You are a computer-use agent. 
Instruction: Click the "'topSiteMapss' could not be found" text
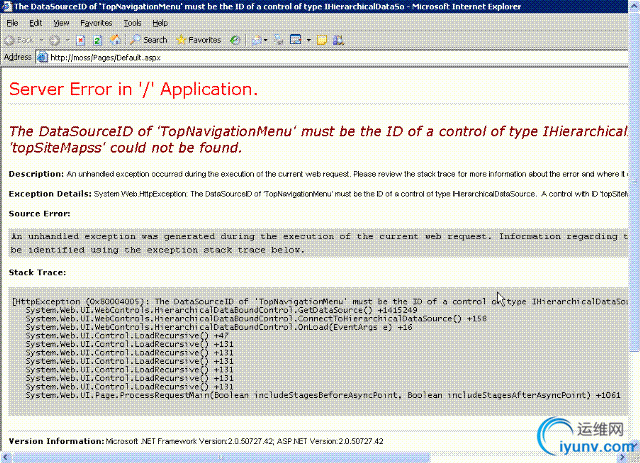tap(126, 148)
